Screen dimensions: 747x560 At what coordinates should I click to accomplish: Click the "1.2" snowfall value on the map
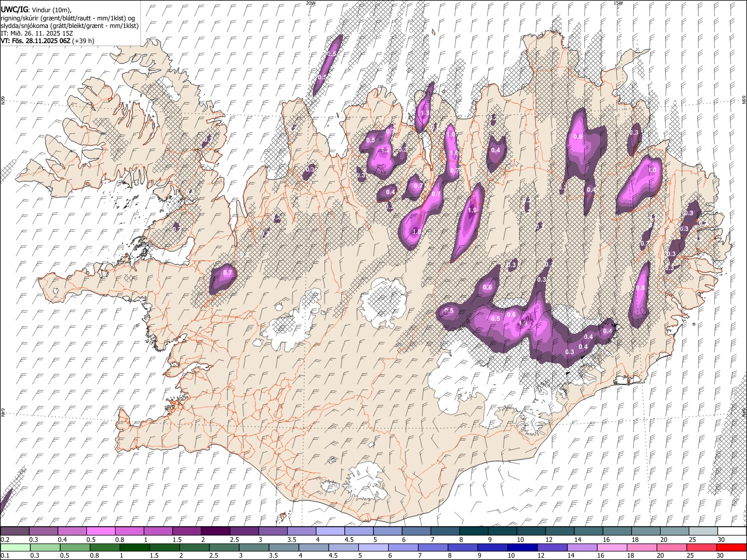click(x=385, y=150)
